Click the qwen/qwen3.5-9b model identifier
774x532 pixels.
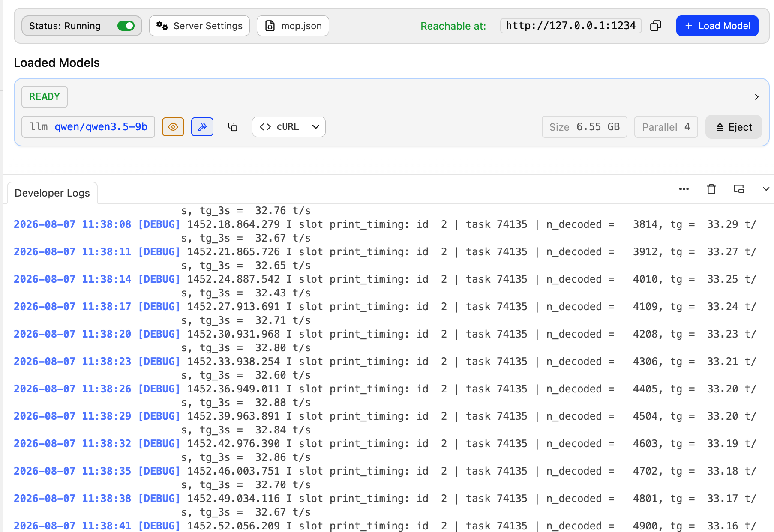pos(101,127)
